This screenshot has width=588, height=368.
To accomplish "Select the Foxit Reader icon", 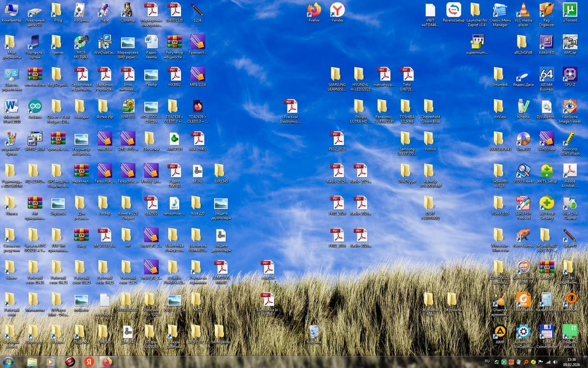I will pos(523,300).
